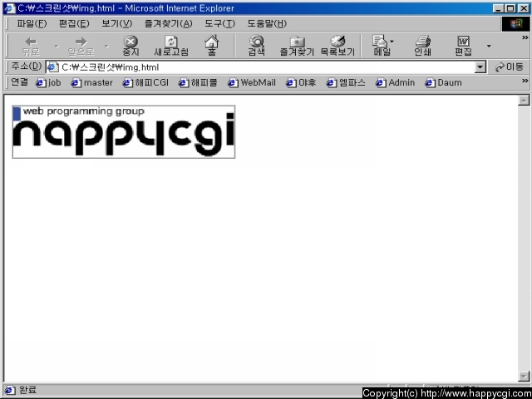
Task: Minimize the Internet Explorer window
Action: 499,8
